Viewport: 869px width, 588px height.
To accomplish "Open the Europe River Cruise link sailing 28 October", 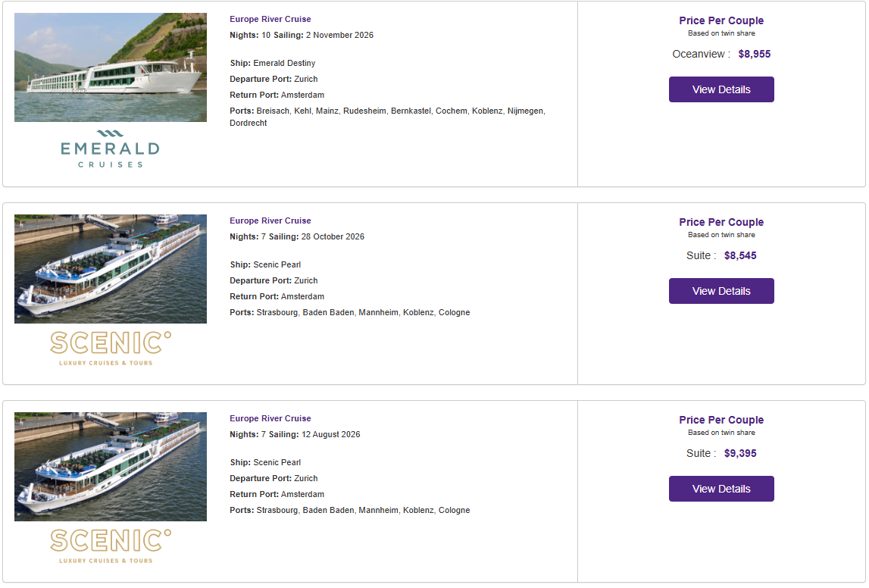I will pos(270,220).
